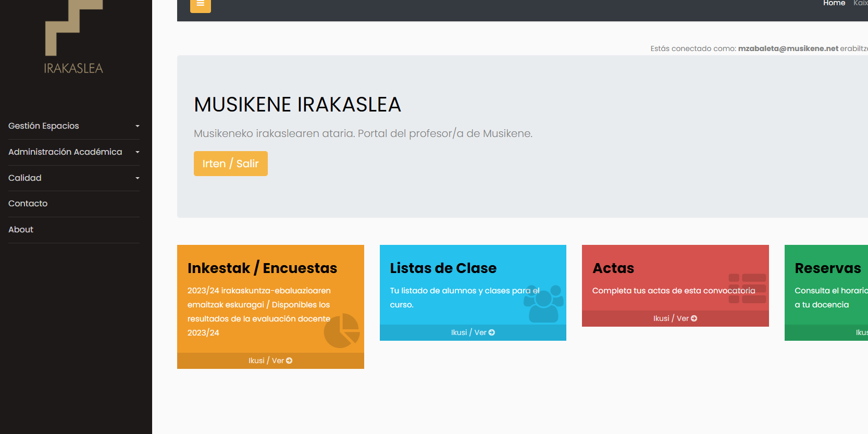Click arrow icon in Actas Ikusi / Ver footer
868x434 pixels.
coord(694,318)
